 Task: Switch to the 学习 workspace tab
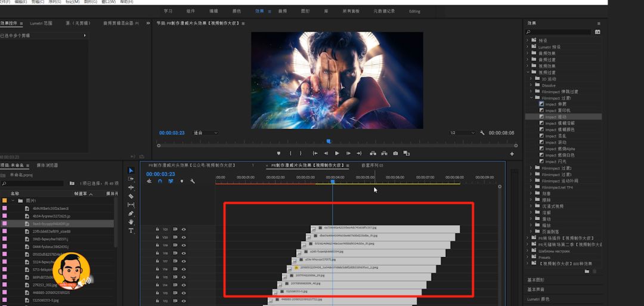pyautogui.click(x=168, y=11)
